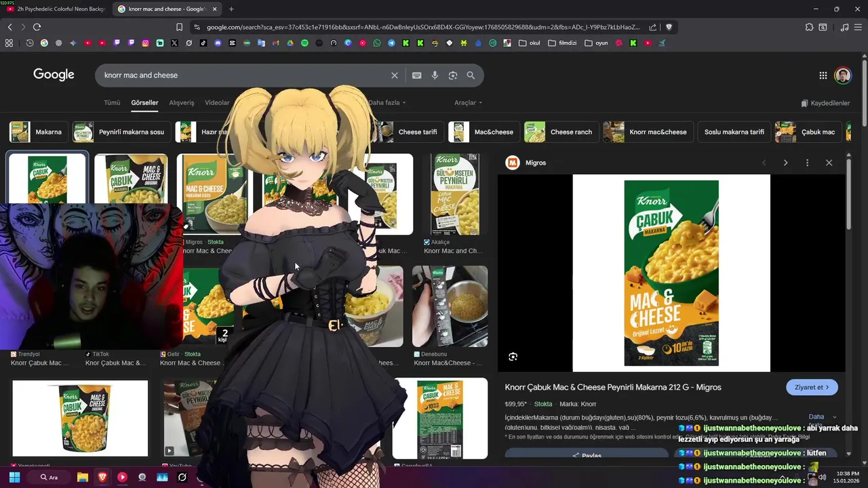
Task: Open the TikTok bookmark
Action: (x=203, y=43)
